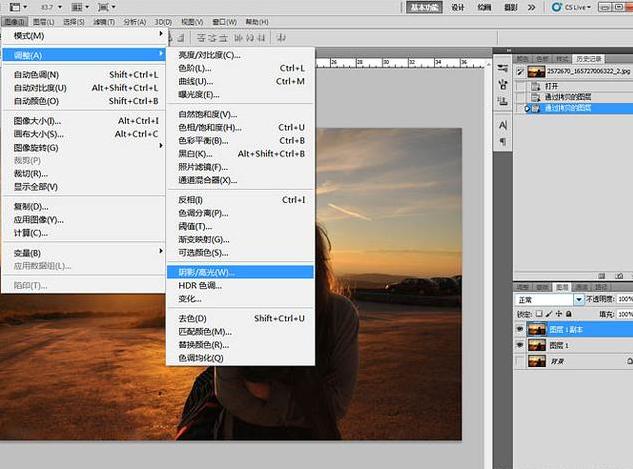Set history brush source on the 打开 step

coord(520,86)
